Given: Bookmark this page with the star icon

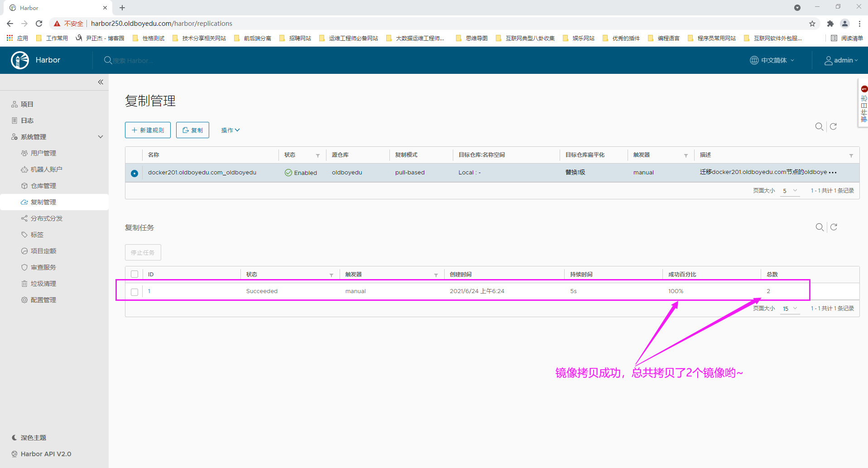Looking at the screenshot, I should pos(812,24).
